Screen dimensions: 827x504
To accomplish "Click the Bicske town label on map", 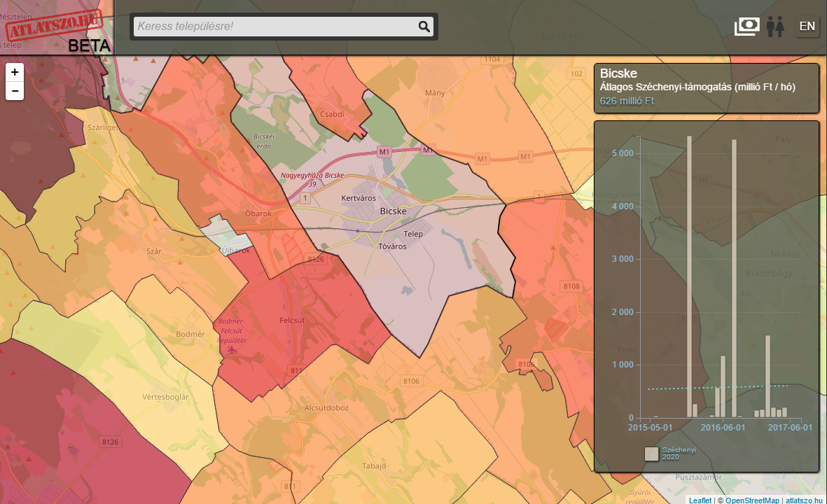I will pyautogui.click(x=393, y=211).
